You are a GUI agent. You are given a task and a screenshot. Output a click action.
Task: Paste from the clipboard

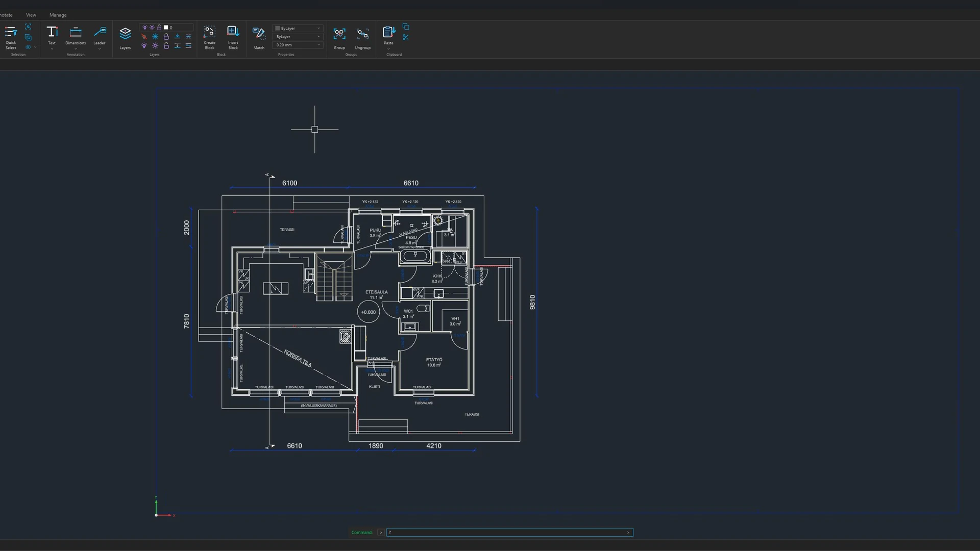tap(388, 35)
